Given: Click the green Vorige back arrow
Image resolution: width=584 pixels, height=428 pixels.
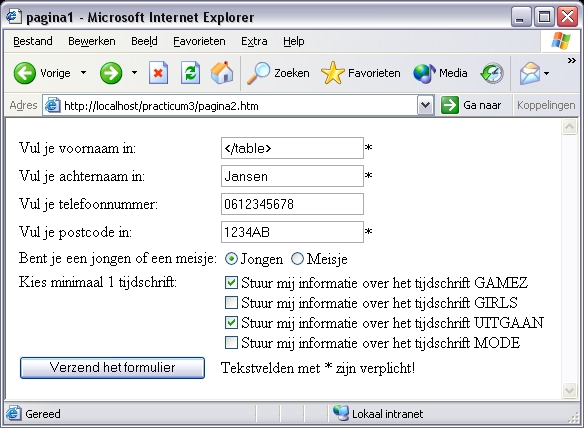Looking at the screenshot, I should tap(25, 73).
